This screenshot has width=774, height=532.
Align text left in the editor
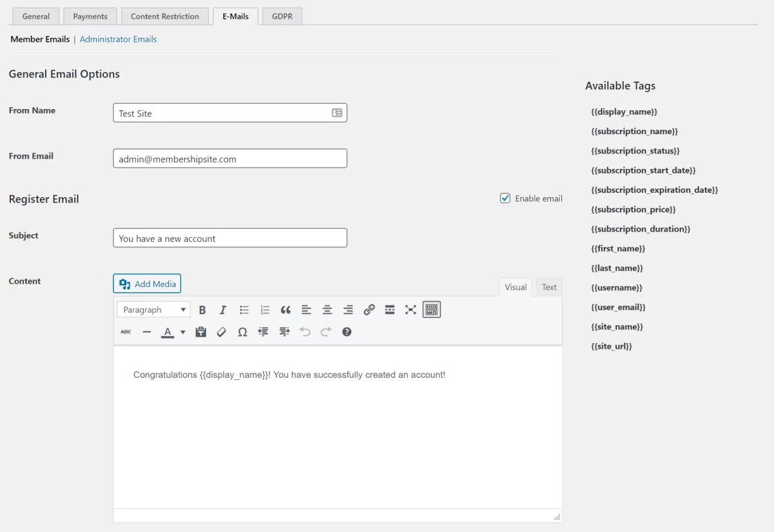[306, 310]
